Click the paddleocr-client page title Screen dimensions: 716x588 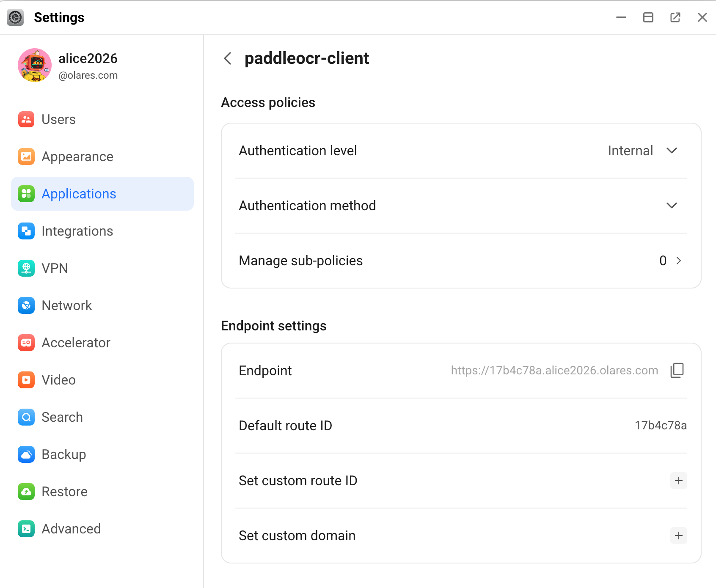tap(307, 58)
